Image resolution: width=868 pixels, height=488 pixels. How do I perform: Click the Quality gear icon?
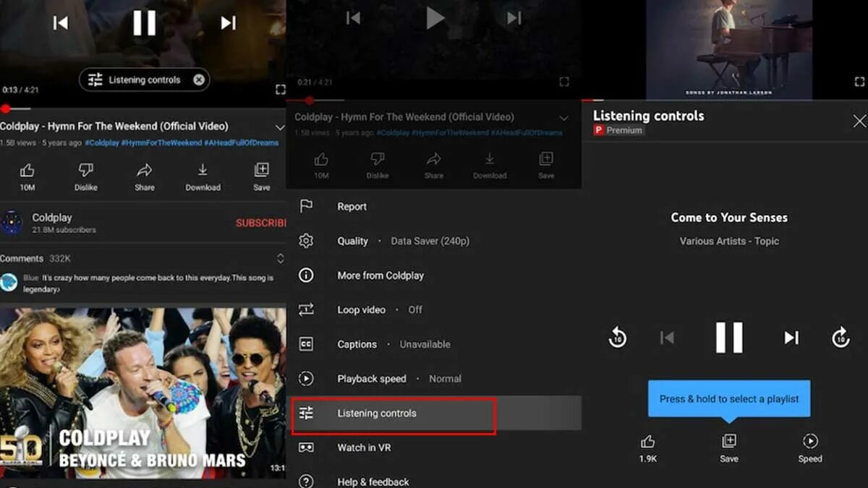[x=306, y=241]
